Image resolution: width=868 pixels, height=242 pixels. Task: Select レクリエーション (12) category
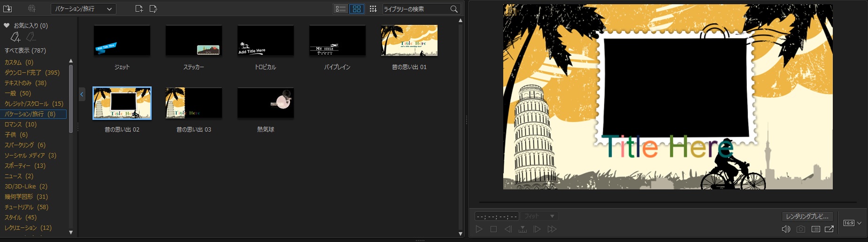[28, 227]
